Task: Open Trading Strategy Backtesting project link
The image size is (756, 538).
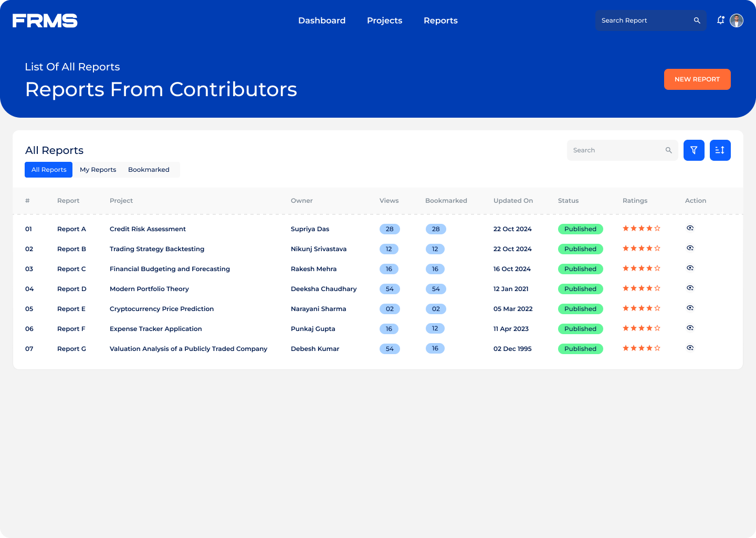Action: click(157, 249)
